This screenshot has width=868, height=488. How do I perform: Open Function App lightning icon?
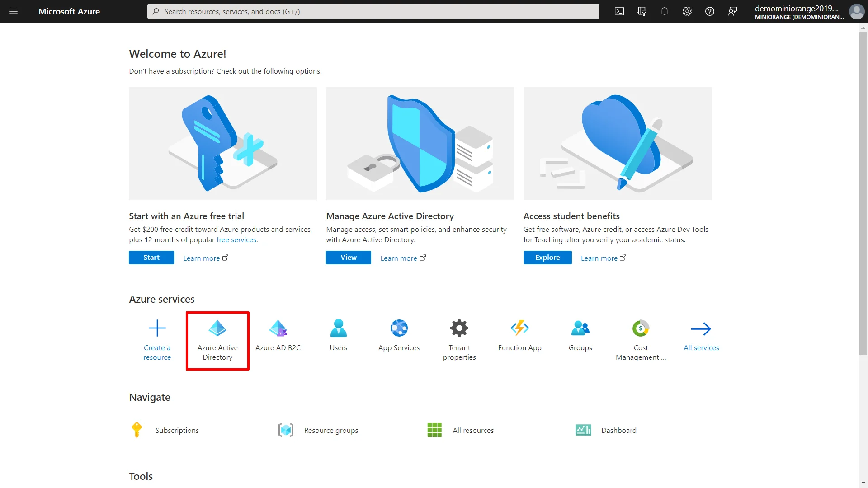[x=520, y=328]
